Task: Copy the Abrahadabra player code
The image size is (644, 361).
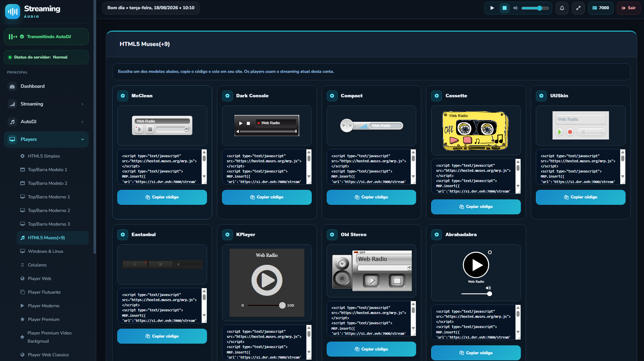Action: (476, 353)
